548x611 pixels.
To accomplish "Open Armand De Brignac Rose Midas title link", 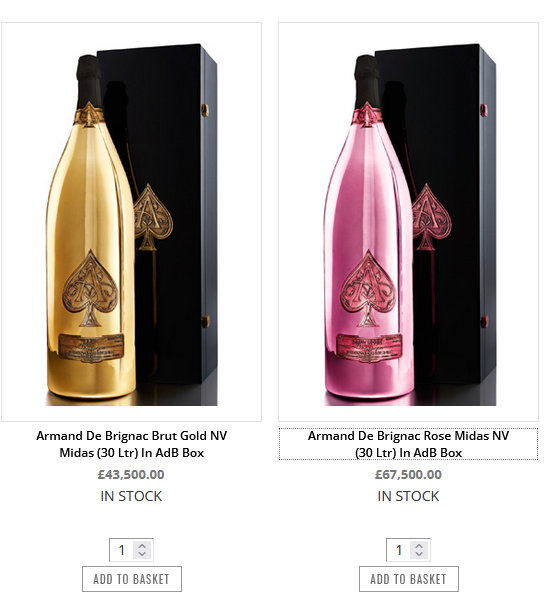I will 408,444.
